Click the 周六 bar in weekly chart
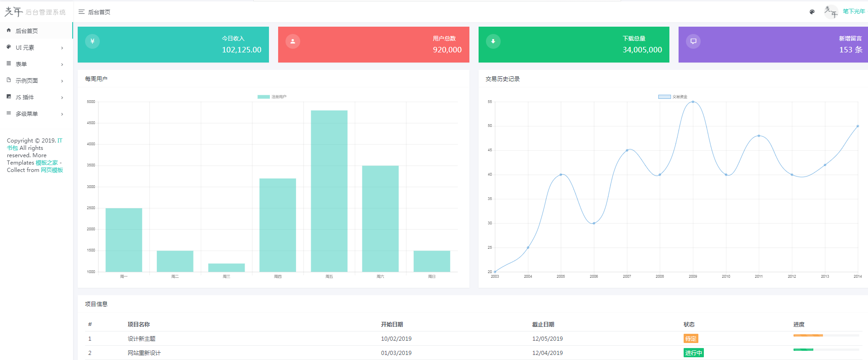 380,218
